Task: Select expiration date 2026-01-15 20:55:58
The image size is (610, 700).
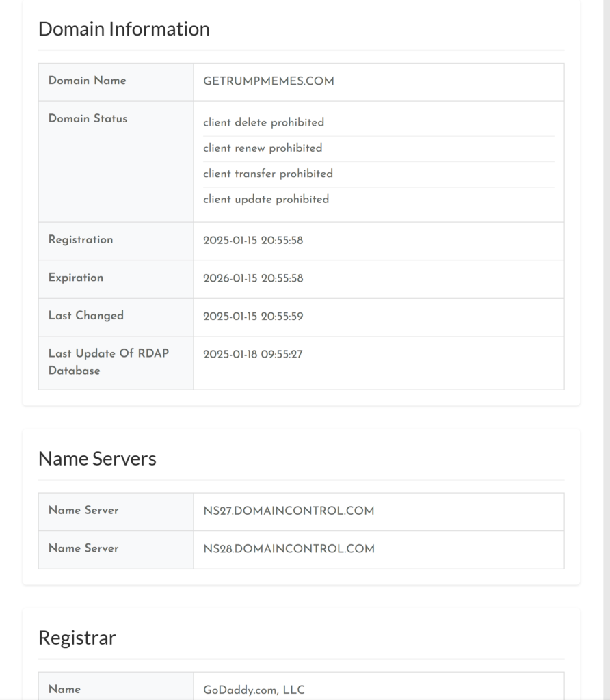Action: [253, 278]
